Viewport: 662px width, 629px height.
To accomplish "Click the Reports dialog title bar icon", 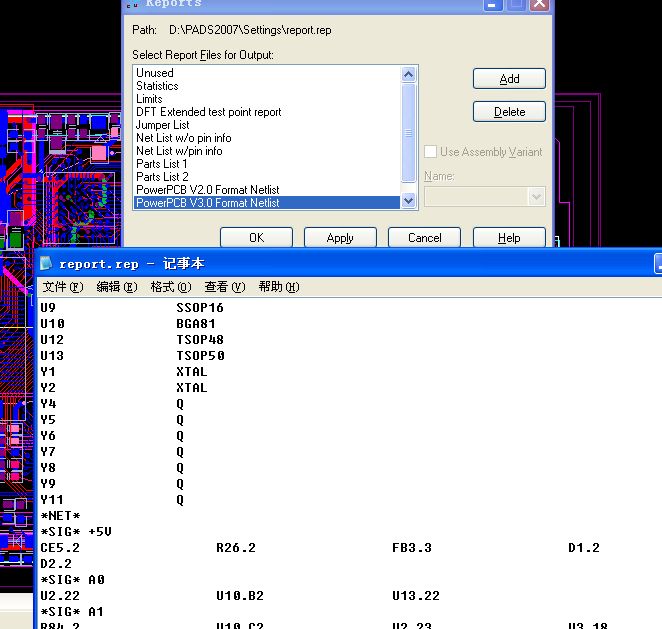I will pos(132,4).
